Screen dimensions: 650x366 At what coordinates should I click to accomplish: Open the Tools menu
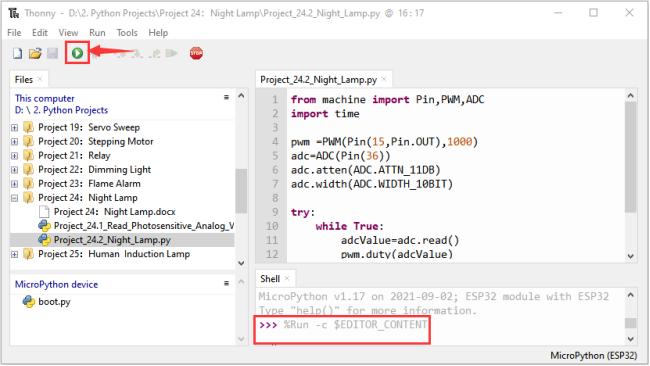coord(127,32)
